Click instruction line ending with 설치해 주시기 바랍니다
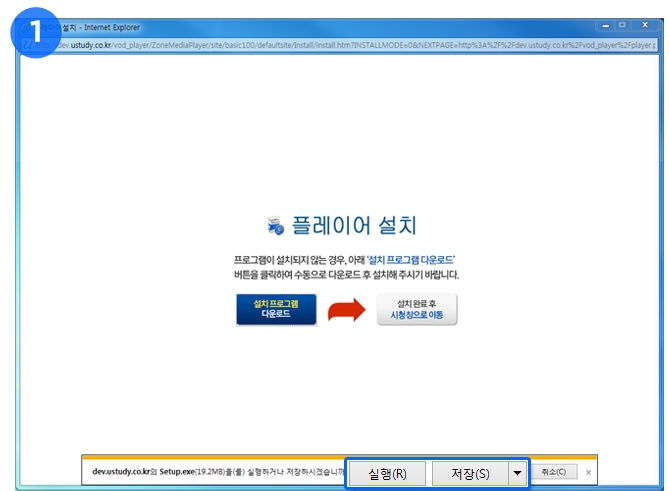669x491 pixels. point(344,274)
